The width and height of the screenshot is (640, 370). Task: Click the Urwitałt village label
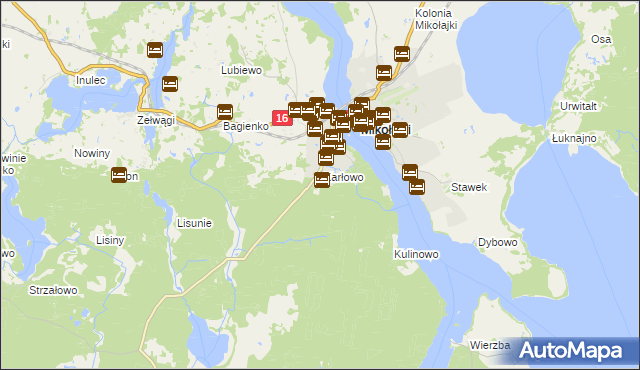(x=578, y=106)
